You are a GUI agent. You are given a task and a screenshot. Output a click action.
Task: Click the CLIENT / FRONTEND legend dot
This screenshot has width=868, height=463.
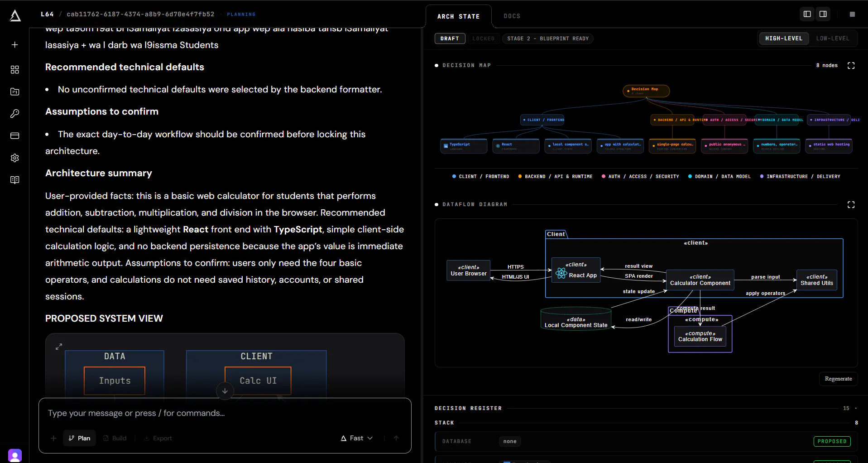(x=454, y=176)
